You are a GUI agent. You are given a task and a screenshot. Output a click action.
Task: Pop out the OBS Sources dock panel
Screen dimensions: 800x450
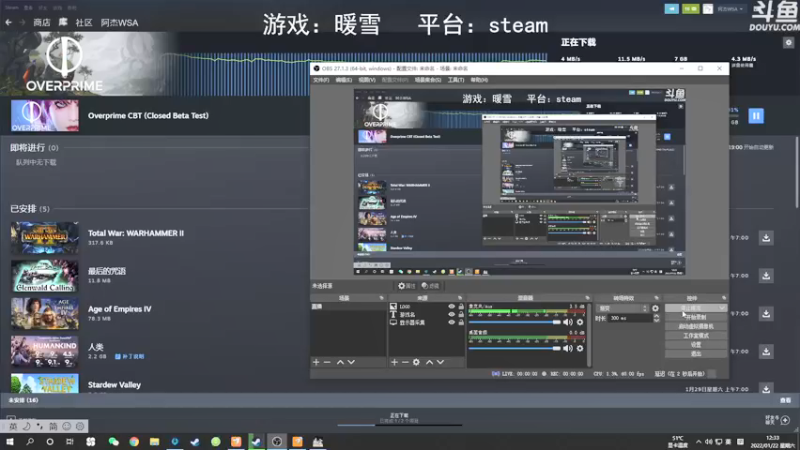460,298
